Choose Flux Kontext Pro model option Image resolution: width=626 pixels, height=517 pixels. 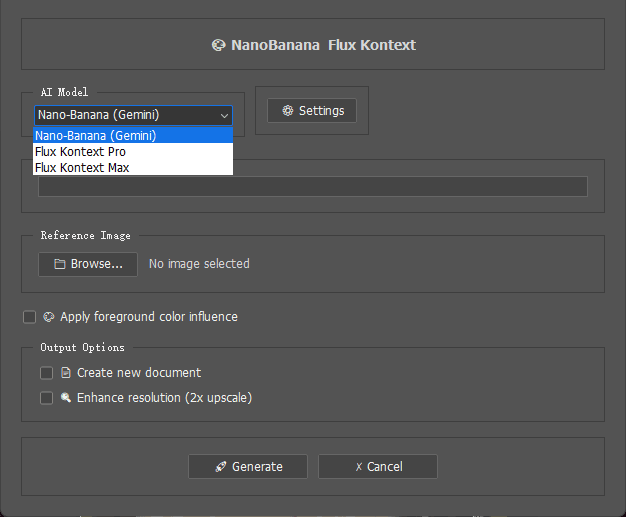click(133, 151)
